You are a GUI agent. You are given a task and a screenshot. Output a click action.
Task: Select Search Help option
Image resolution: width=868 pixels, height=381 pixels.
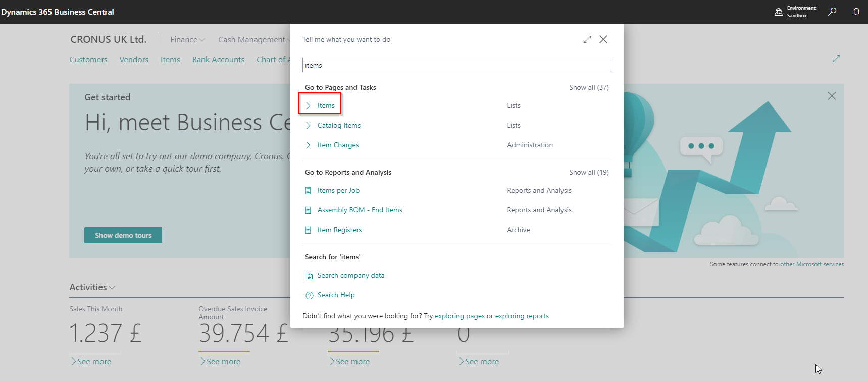336,295
